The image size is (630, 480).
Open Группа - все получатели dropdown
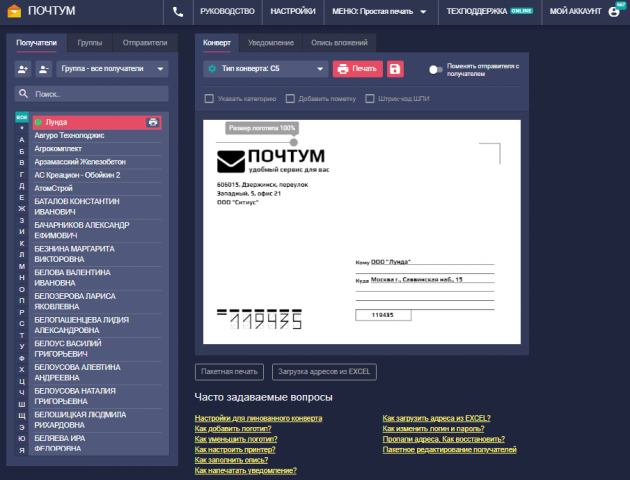pyautogui.click(x=112, y=69)
